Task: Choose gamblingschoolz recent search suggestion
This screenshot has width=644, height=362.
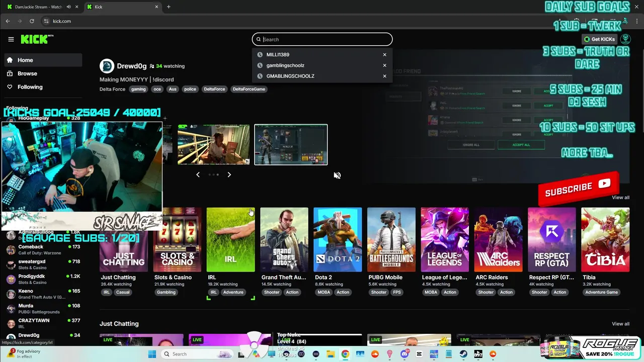Action: pos(285,65)
